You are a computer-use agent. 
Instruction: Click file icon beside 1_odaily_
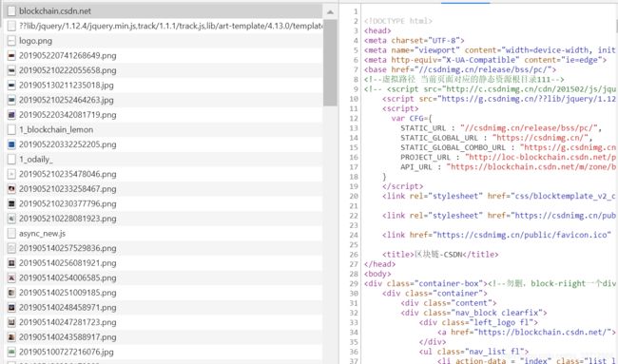(11, 159)
